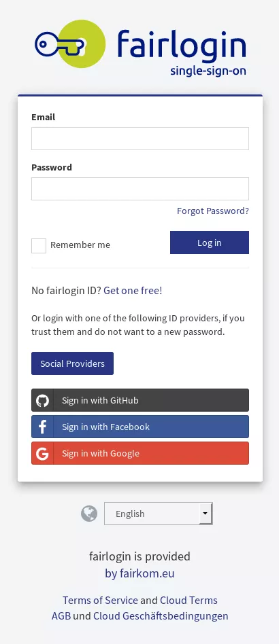
Task: Follow the Get one free link
Action: pos(133,290)
